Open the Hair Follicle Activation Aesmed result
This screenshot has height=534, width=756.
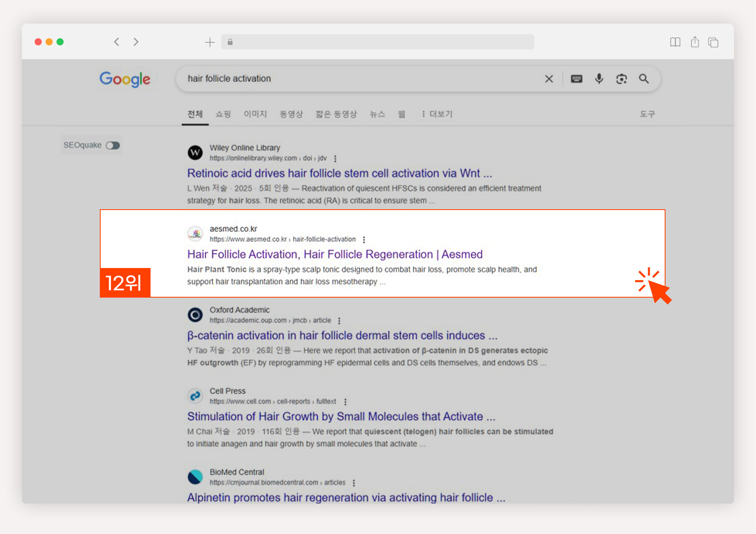[335, 254]
